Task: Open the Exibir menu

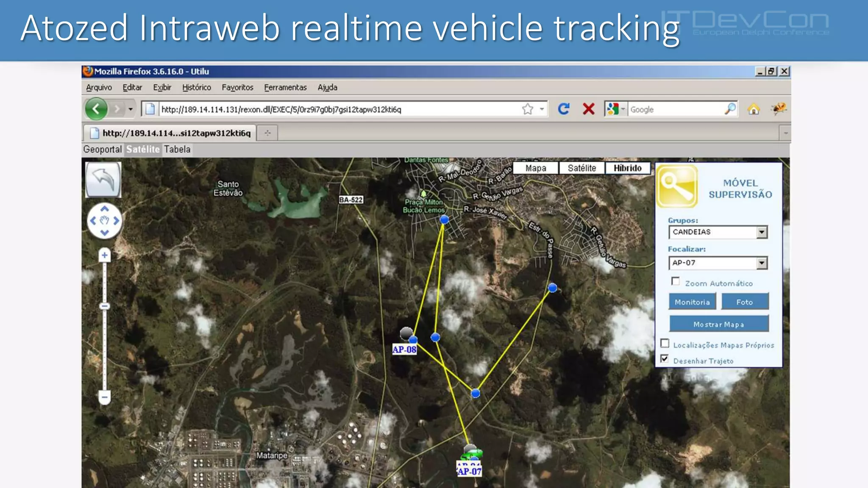Action: point(162,87)
